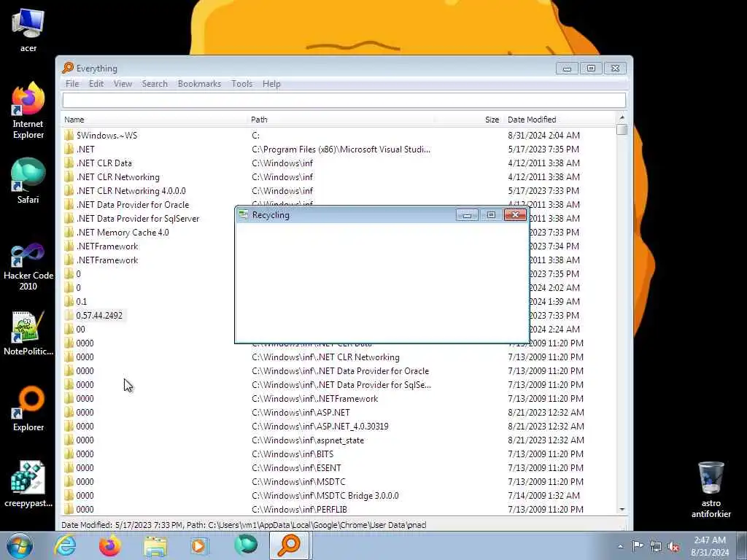Click the C:\Windows\inf\aspnet_state path cell
The height and width of the screenshot is (560, 747).
pyautogui.click(x=308, y=440)
